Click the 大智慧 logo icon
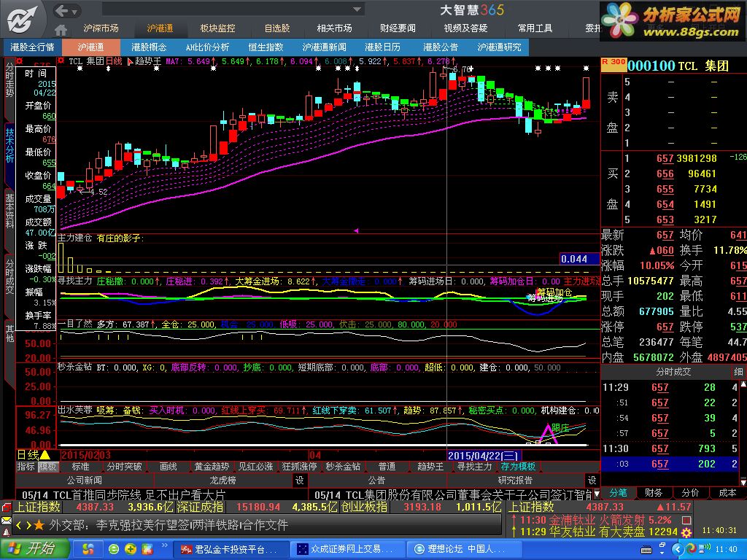This screenshot has height=560, width=747. click(x=21, y=20)
